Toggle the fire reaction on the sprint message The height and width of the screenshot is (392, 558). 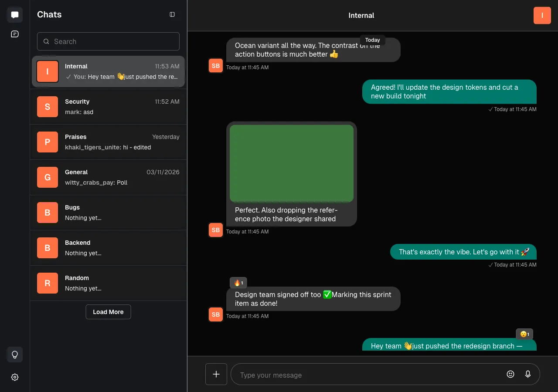(x=238, y=283)
